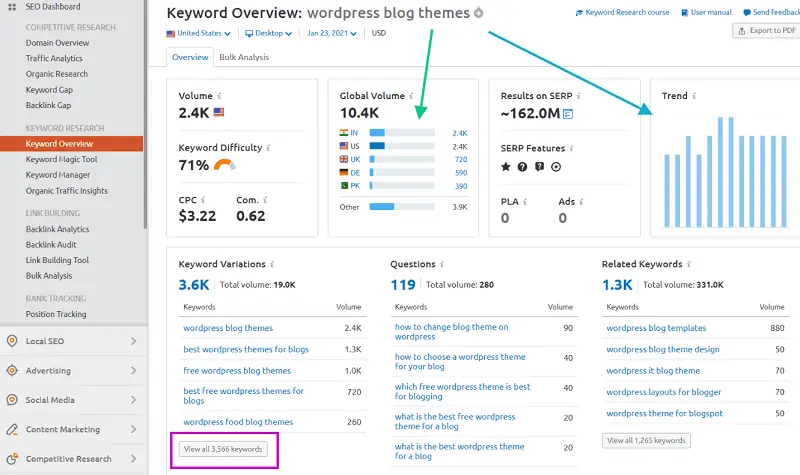The width and height of the screenshot is (800, 475).
Task: Click the Keyword Difficulty info icon
Action: coord(268,148)
